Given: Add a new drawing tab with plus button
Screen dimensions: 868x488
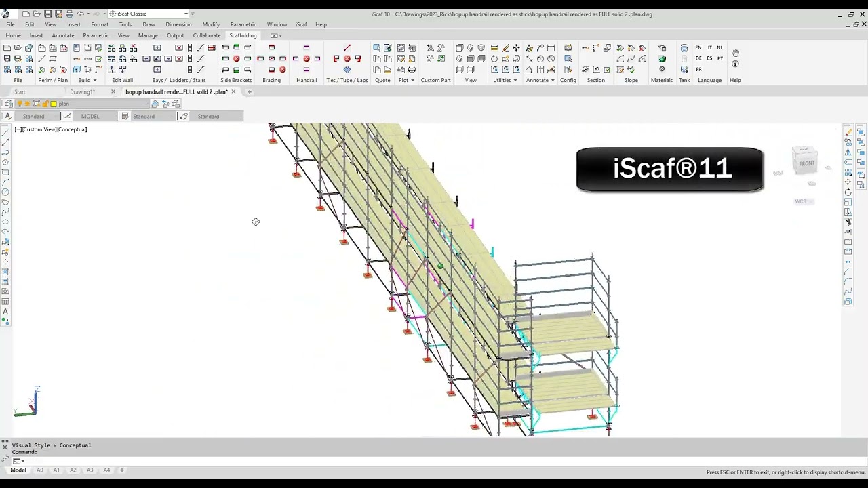Looking at the screenshot, I should coord(249,91).
